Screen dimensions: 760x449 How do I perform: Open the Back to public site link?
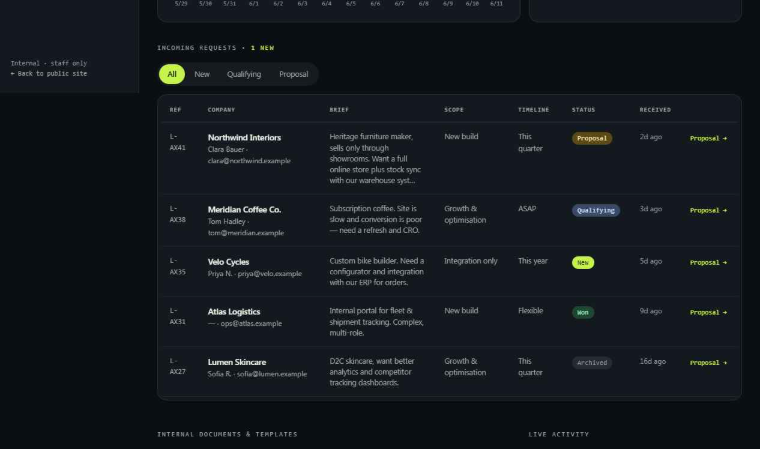49,74
